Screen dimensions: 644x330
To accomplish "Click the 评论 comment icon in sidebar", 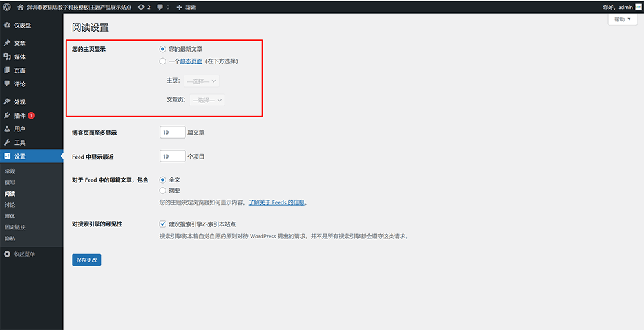I will pyautogui.click(x=7, y=84).
